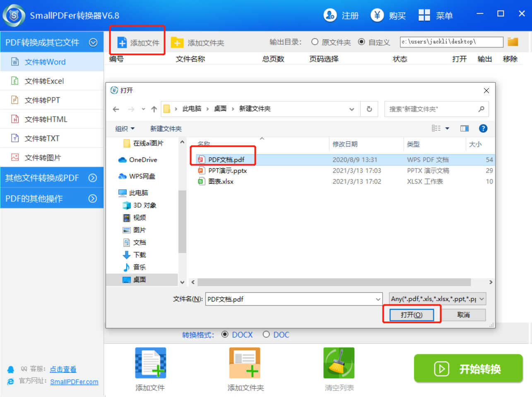Select 文件转Excel in sidebar

click(x=52, y=81)
